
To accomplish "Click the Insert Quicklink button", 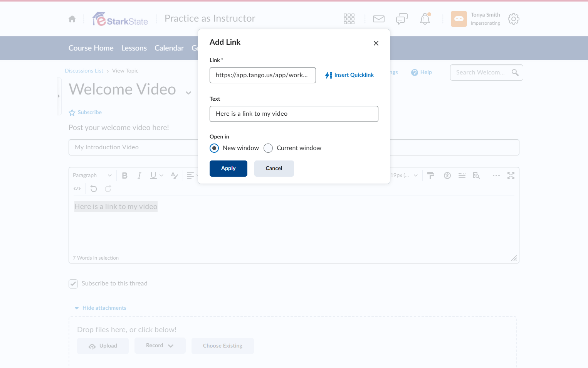I will [349, 75].
